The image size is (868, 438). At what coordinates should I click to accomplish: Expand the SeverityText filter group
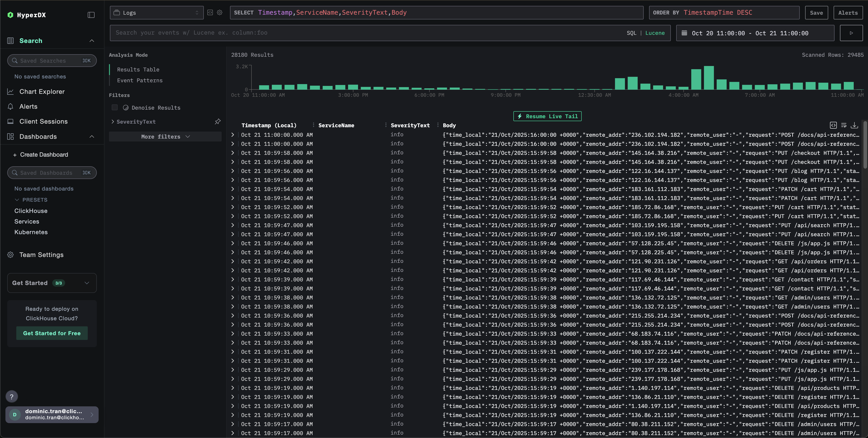(x=113, y=122)
